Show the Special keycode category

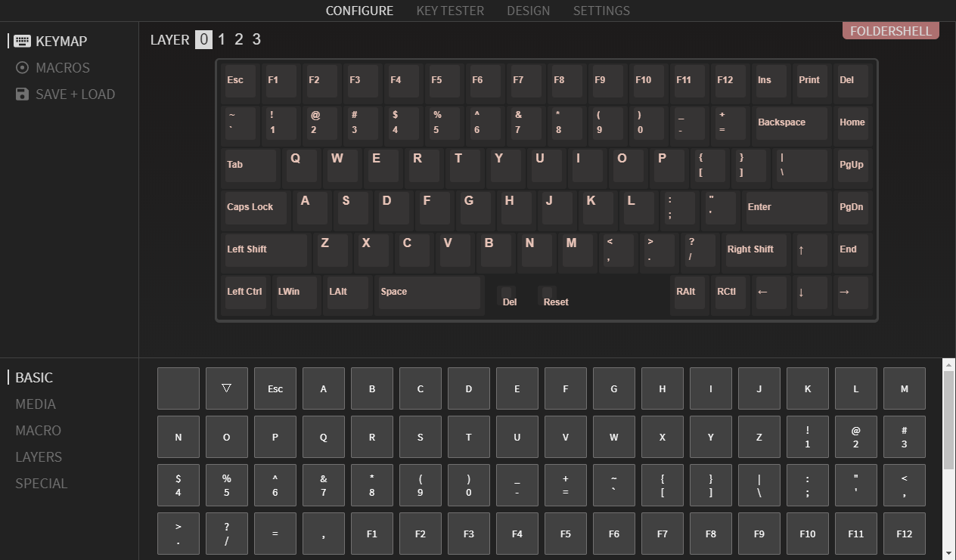click(x=42, y=484)
